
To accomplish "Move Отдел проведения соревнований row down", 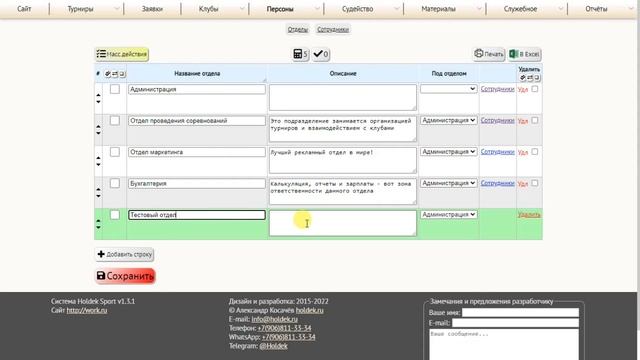I will coord(98,133).
